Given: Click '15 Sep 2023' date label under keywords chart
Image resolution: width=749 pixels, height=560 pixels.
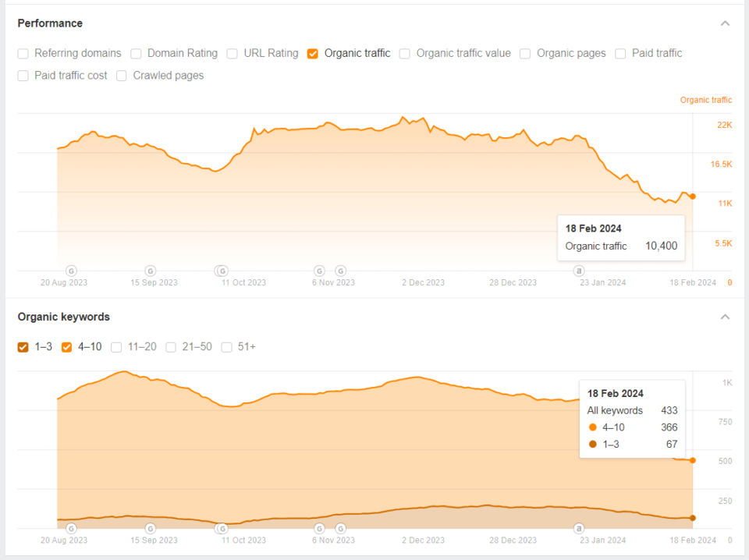Looking at the screenshot, I should pyautogui.click(x=154, y=540).
